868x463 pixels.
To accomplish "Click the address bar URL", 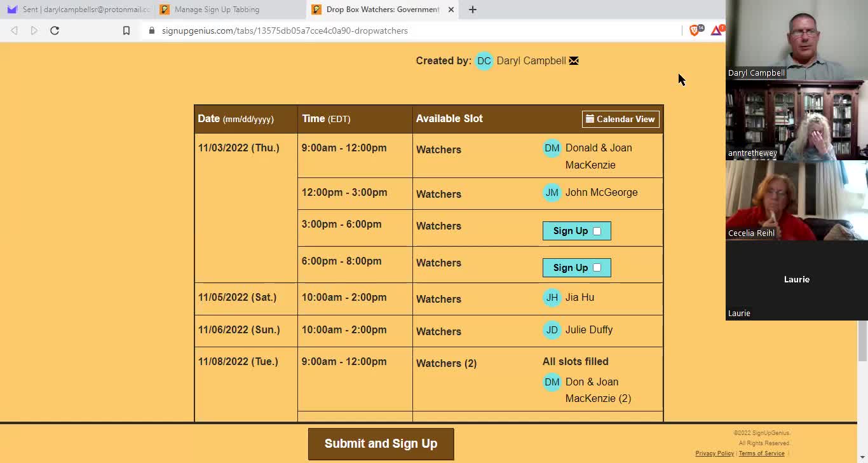I will click(x=285, y=31).
